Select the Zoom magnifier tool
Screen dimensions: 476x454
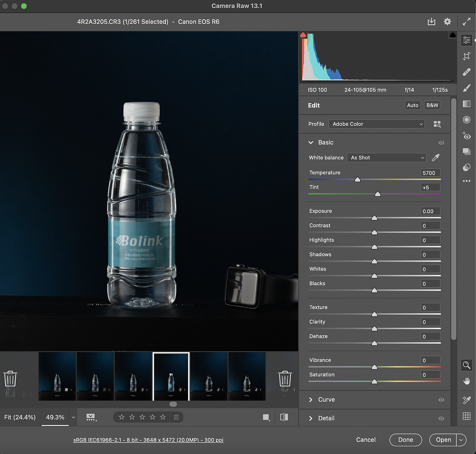(x=467, y=365)
